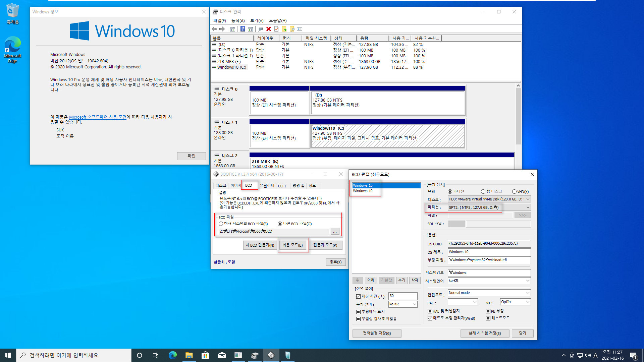This screenshot has height=362, width=644.
Task: Switch to the 디스크 tab in BOOTICE
Action: point(221,185)
